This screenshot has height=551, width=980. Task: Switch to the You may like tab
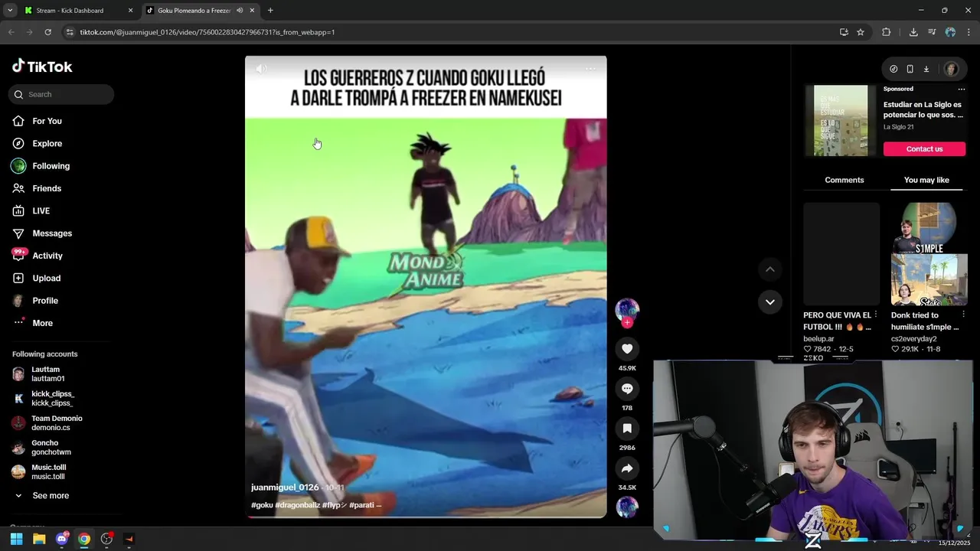[x=926, y=180]
